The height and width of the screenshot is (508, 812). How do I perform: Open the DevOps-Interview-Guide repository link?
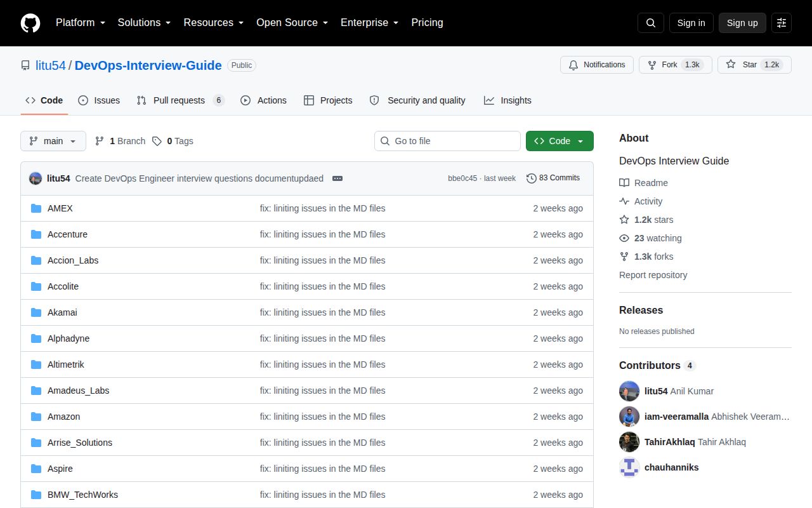click(148, 65)
